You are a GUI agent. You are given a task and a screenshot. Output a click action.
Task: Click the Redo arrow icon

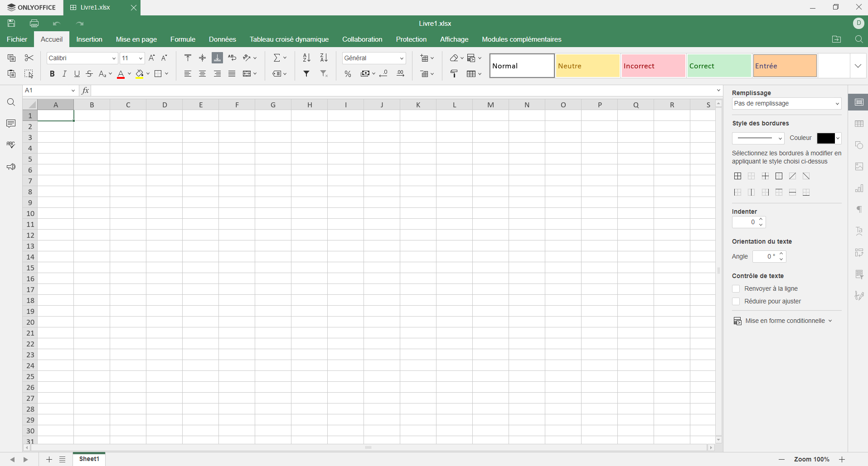[x=80, y=24]
